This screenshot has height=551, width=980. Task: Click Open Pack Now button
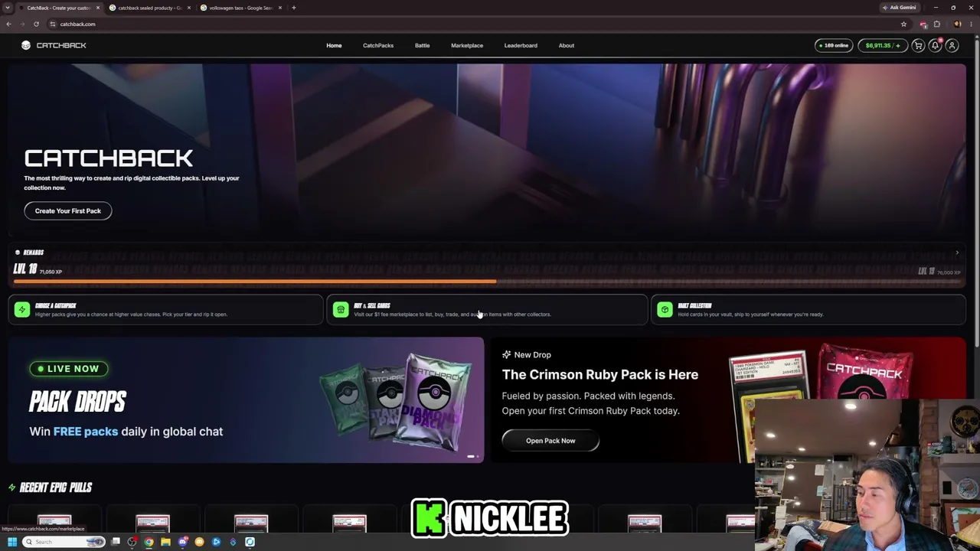550,441
